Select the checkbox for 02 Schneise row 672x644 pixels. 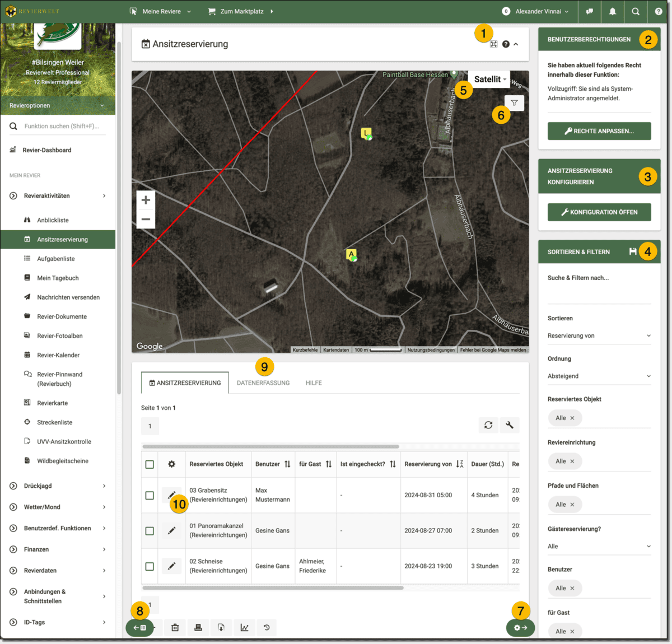pos(150,566)
